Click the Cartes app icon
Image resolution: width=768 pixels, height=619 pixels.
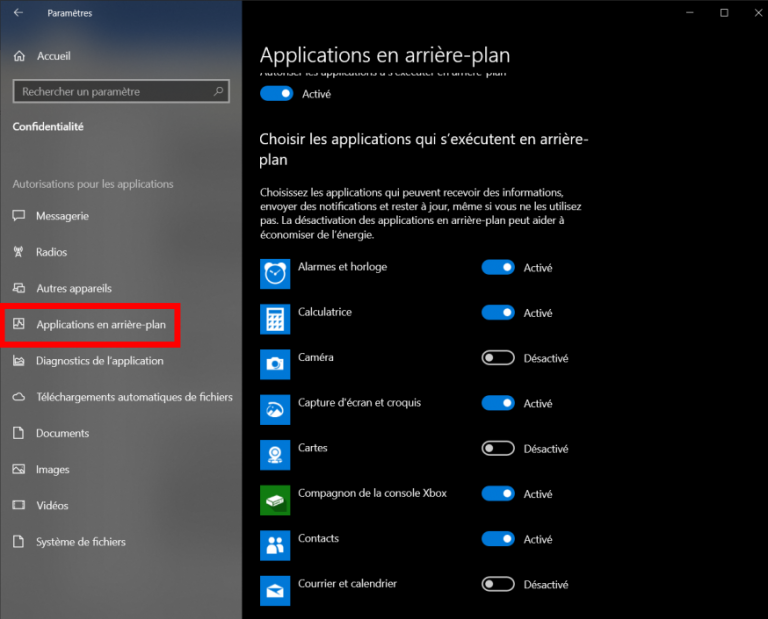point(275,454)
